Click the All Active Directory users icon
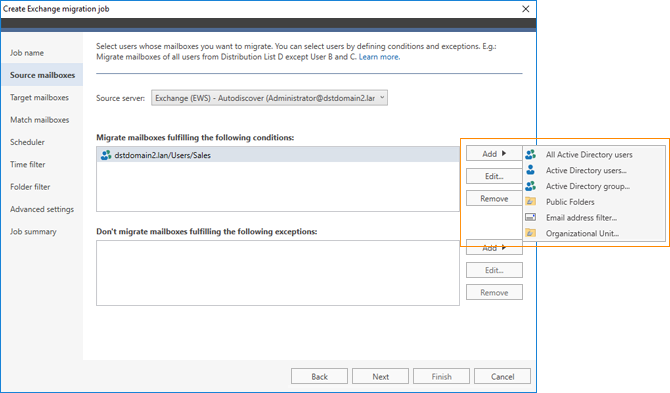 click(x=530, y=154)
